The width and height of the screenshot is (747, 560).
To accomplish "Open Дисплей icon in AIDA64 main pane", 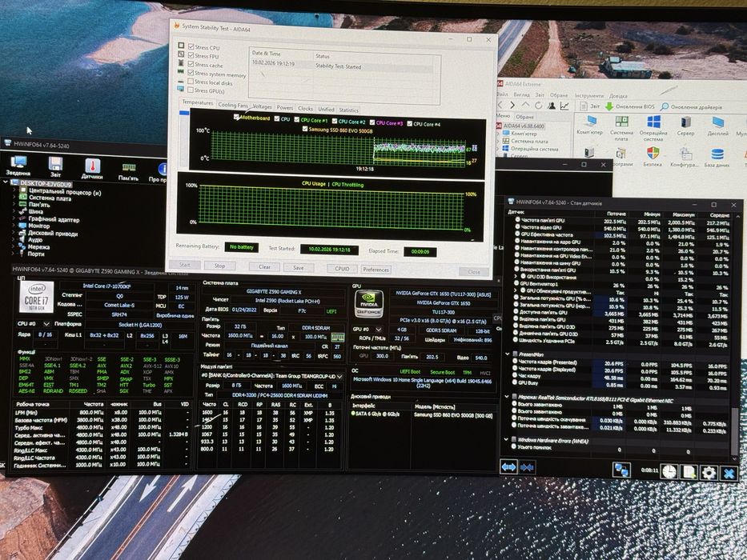I will click(x=717, y=127).
